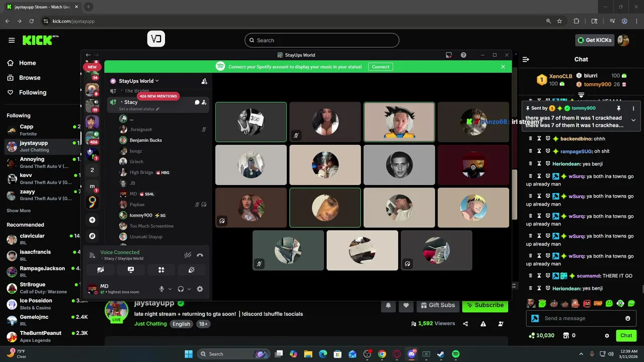The height and width of the screenshot is (362, 644).
Task: Click the Send a message box
Action: point(581,318)
